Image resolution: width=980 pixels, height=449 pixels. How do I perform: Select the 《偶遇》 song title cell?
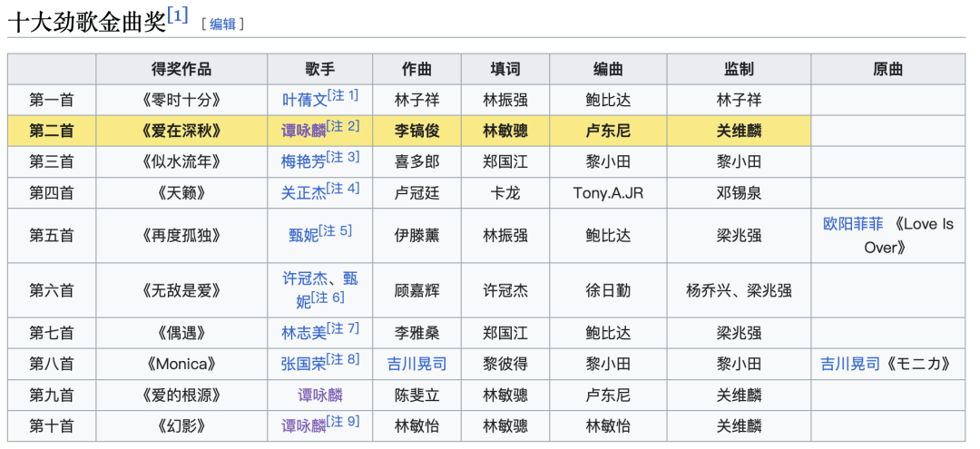[181, 334]
